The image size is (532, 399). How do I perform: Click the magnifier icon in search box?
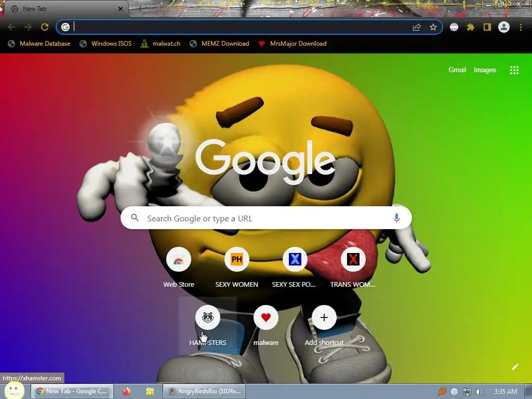click(135, 218)
